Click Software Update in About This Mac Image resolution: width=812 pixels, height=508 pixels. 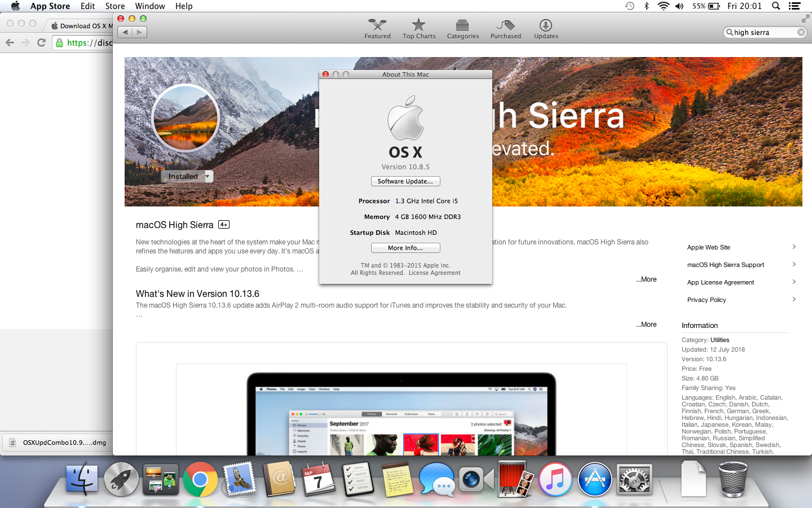coord(405,181)
